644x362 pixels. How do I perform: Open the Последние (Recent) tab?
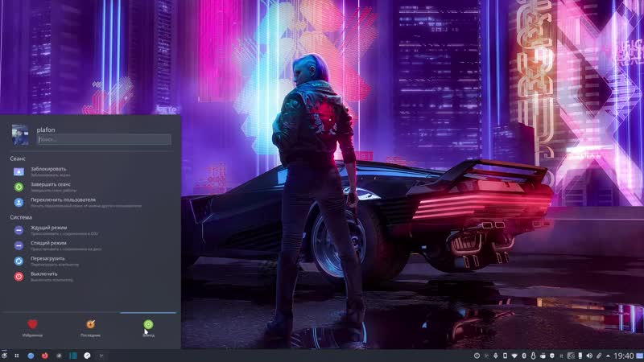[x=90, y=328]
